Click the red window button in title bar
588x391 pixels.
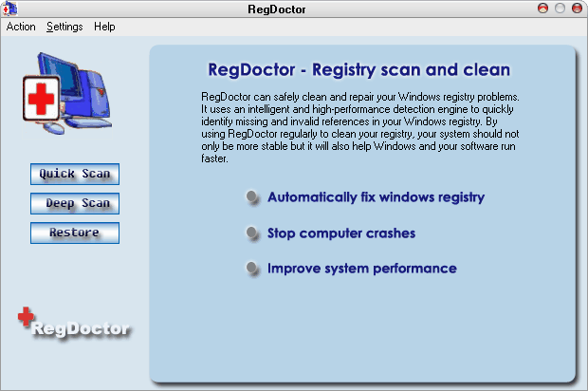pyautogui.click(x=543, y=8)
